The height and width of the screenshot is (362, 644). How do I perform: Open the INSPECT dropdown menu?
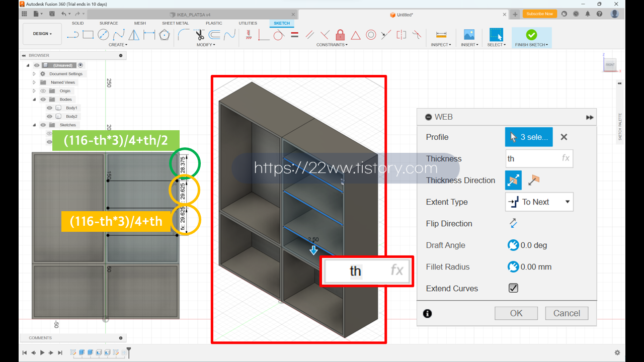[441, 45]
